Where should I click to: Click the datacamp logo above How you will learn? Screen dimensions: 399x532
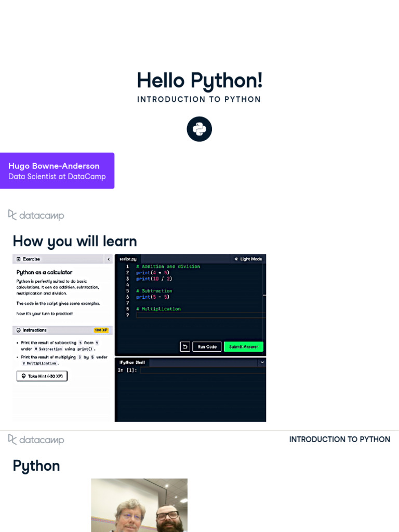pyautogui.click(x=36, y=215)
